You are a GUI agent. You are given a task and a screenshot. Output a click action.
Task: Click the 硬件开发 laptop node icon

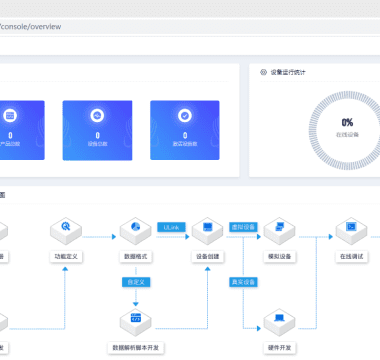click(x=279, y=322)
